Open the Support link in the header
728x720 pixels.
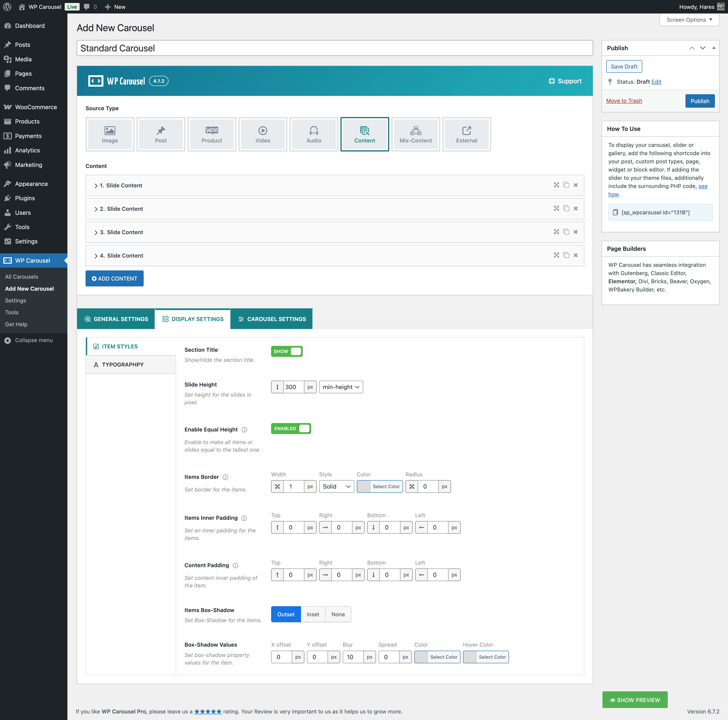565,81
